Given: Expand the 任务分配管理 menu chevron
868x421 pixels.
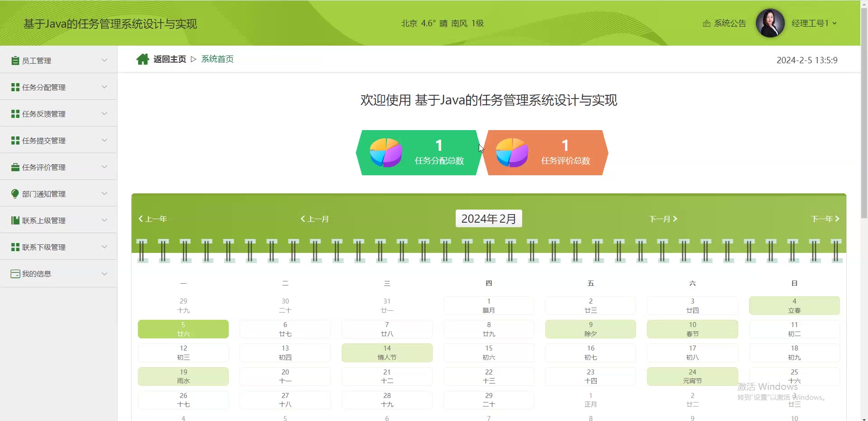Looking at the screenshot, I should (104, 87).
